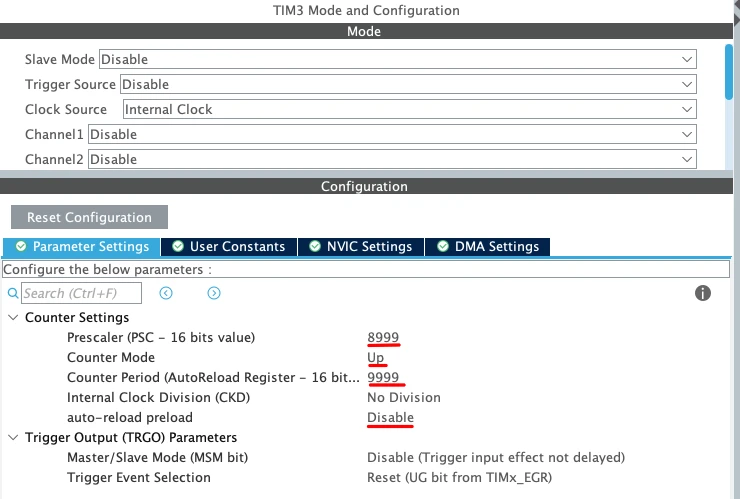The image size is (740, 499).
Task: Click the NVIC Settings tab check icon
Action: point(315,246)
